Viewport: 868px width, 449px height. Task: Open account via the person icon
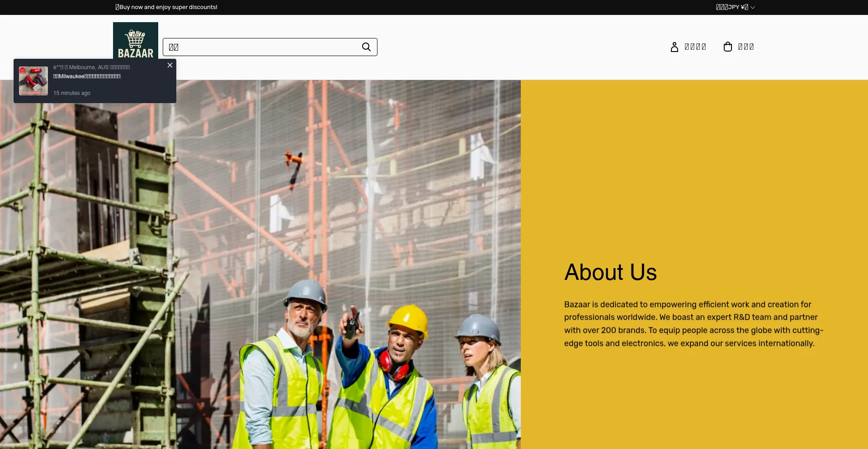coord(674,47)
